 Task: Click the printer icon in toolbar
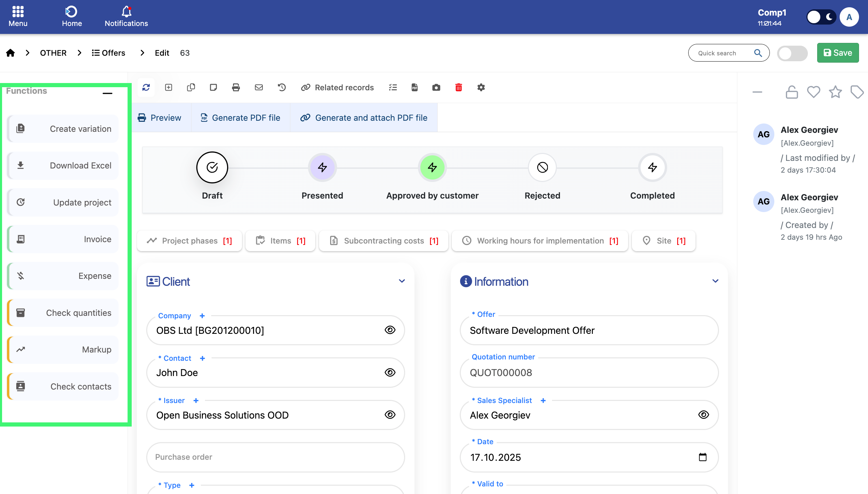[236, 88]
